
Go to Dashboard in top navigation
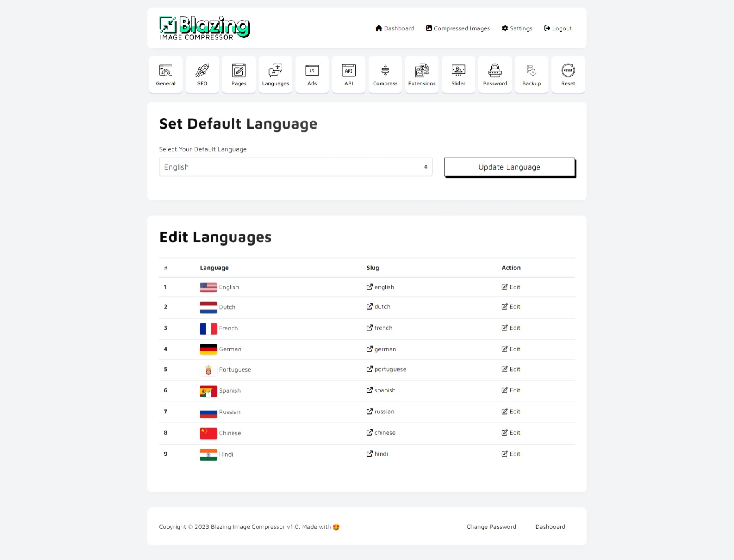pyautogui.click(x=395, y=28)
